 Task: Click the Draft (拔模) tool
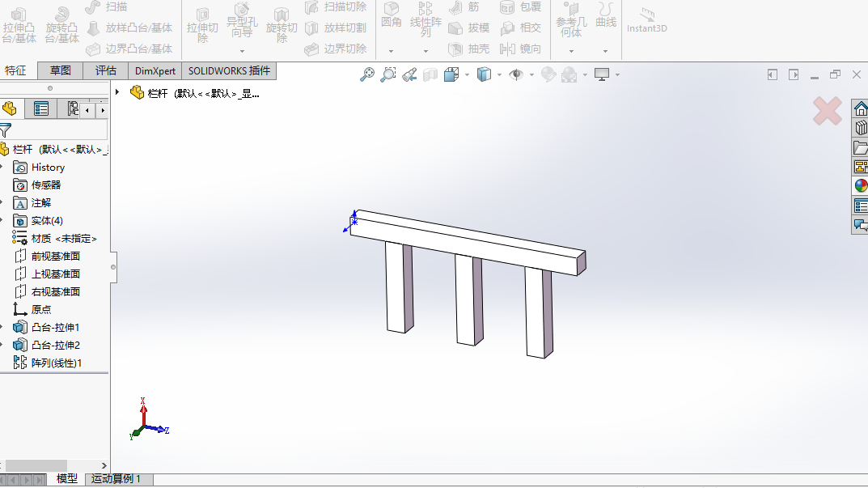[468, 28]
